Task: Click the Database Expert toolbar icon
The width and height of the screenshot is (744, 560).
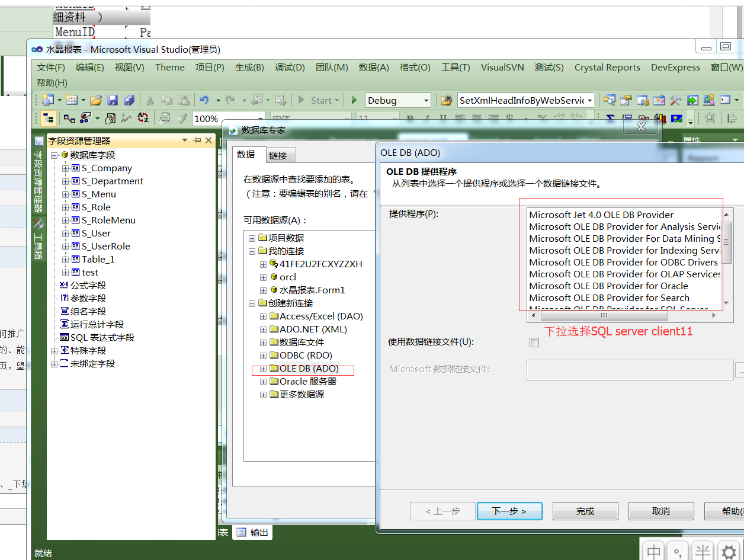Action: click(x=70, y=119)
